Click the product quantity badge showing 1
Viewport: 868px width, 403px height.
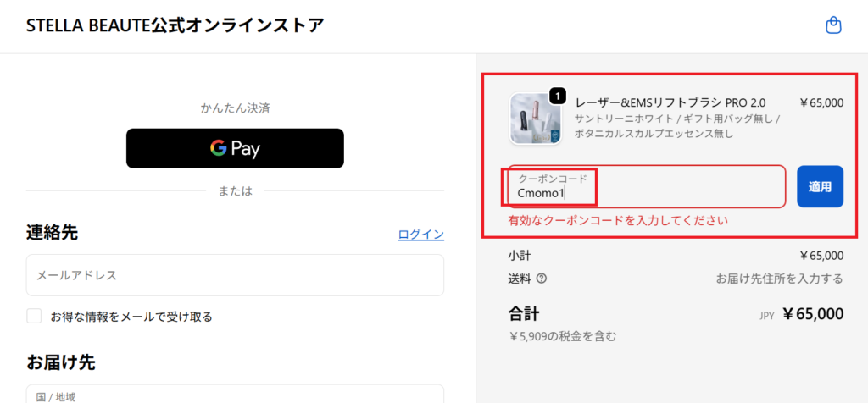tap(557, 96)
